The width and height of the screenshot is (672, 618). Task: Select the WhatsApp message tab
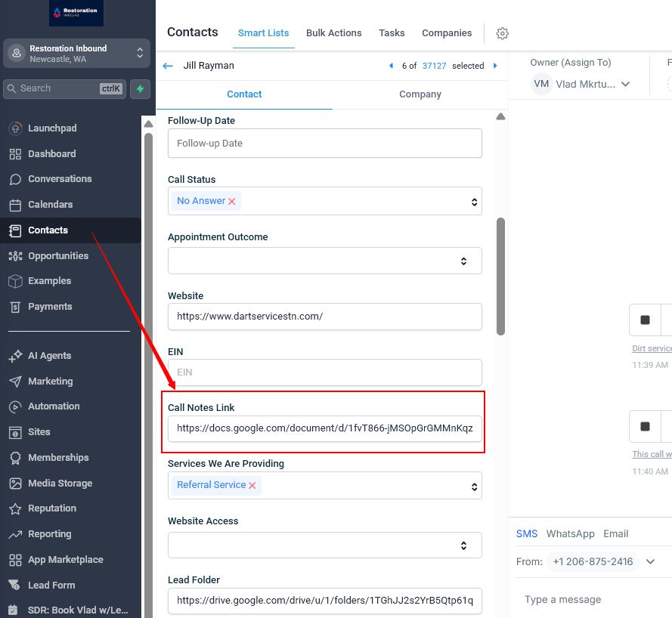click(570, 533)
